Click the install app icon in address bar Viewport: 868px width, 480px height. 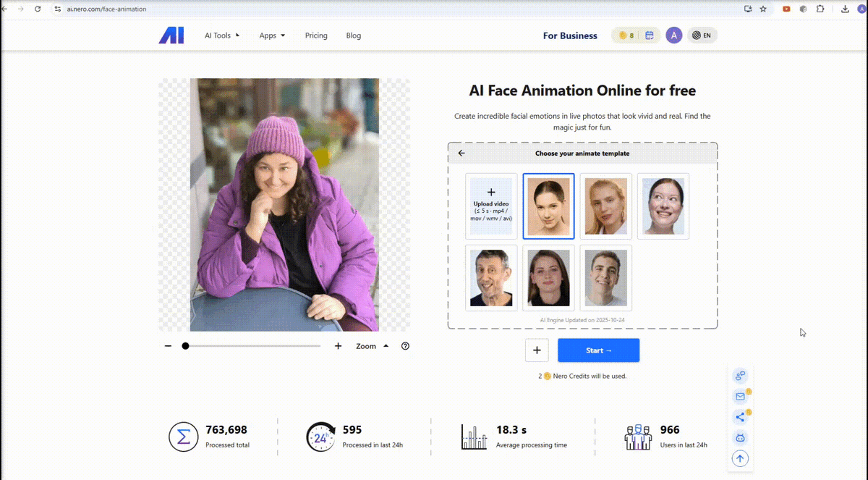click(x=748, y=9)
